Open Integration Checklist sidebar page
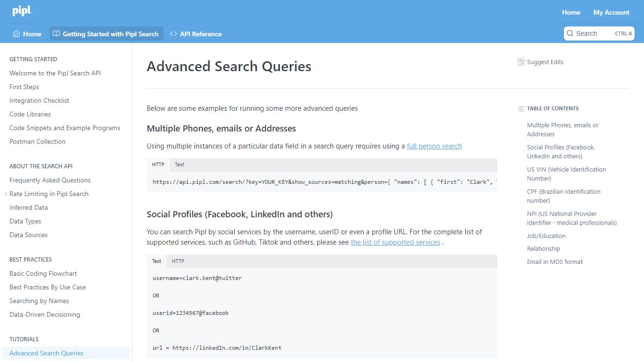Image resolution: width=644 pixels, height=362 pixels. click(x=39, y=100)
